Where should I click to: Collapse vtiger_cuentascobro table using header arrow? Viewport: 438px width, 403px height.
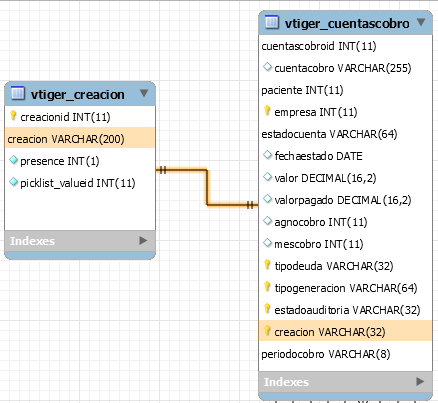pos(421,22)
